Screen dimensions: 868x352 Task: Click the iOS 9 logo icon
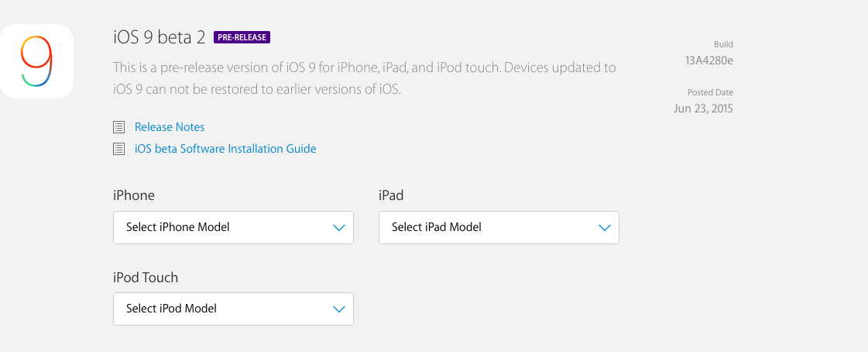[x=36, y=61]
